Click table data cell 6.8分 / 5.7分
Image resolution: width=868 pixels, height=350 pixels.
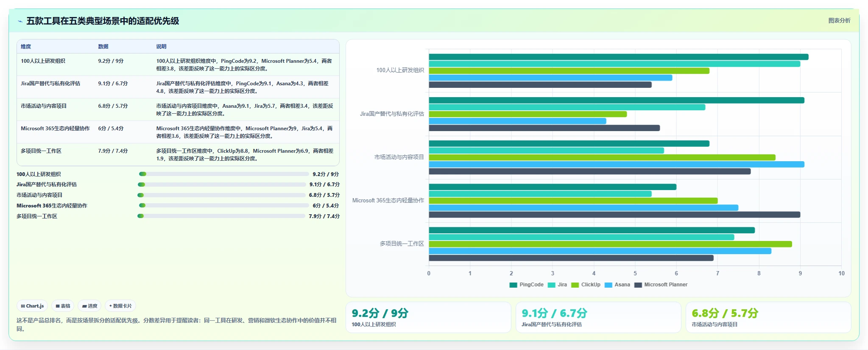coord(113,106)
